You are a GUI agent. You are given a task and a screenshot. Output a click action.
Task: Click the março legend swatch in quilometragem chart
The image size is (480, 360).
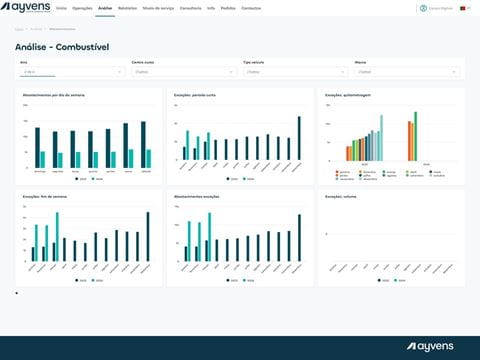(x=384, y=172)
